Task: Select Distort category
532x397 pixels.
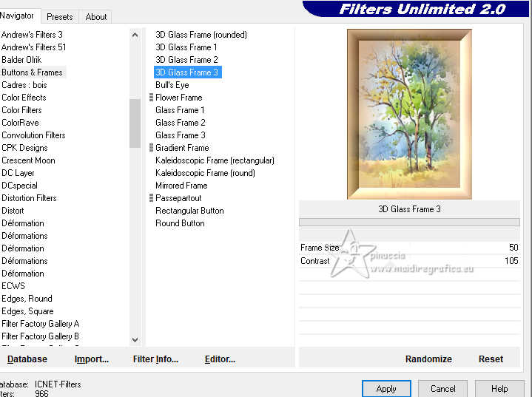Action: [x=13, y=211]
